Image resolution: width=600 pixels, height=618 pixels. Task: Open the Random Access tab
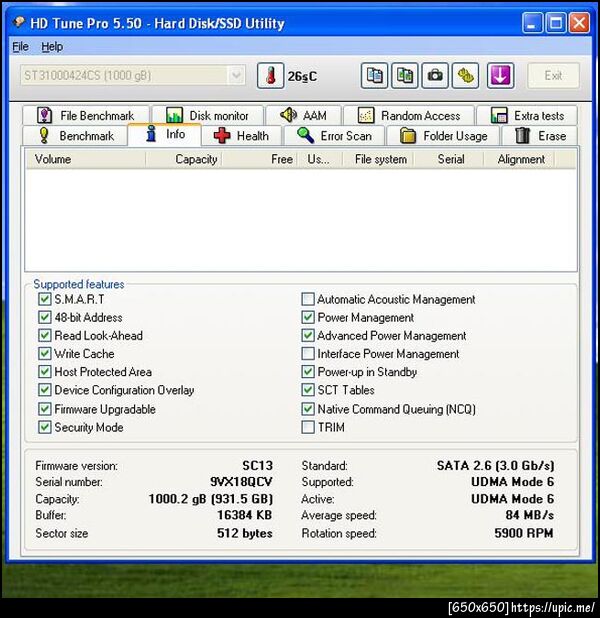pyautogui.click(x=409, y=115)
